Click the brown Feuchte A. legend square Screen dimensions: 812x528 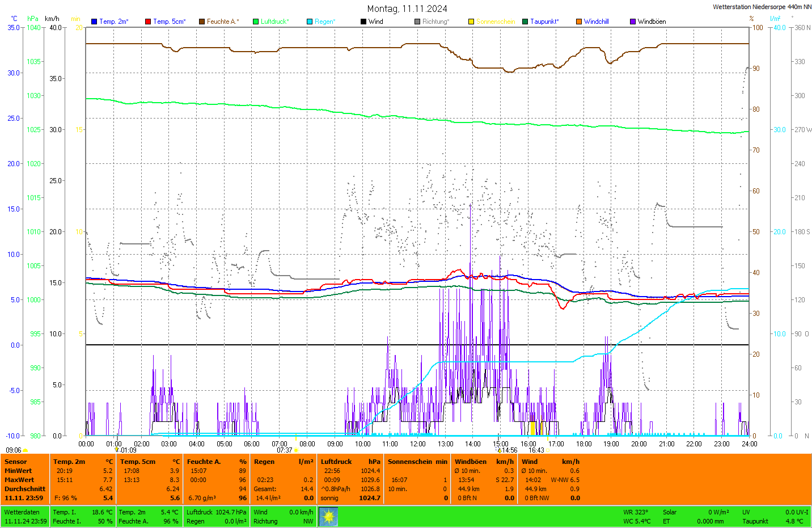pyautogui.click(x=202, y=22)
